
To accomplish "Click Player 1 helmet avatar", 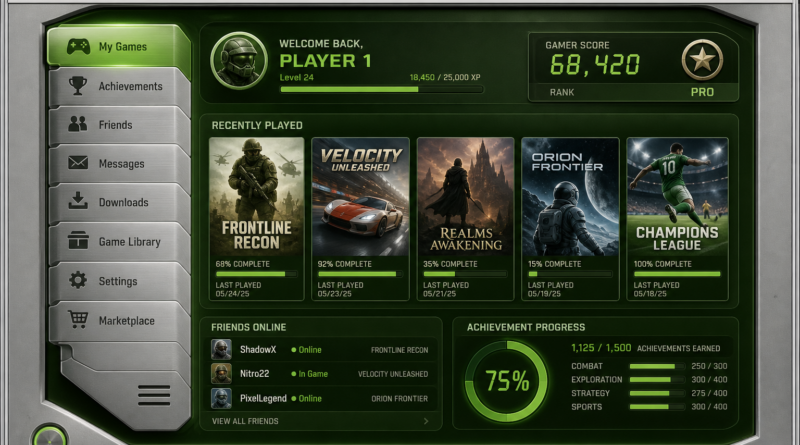I will tap(239, 61).
